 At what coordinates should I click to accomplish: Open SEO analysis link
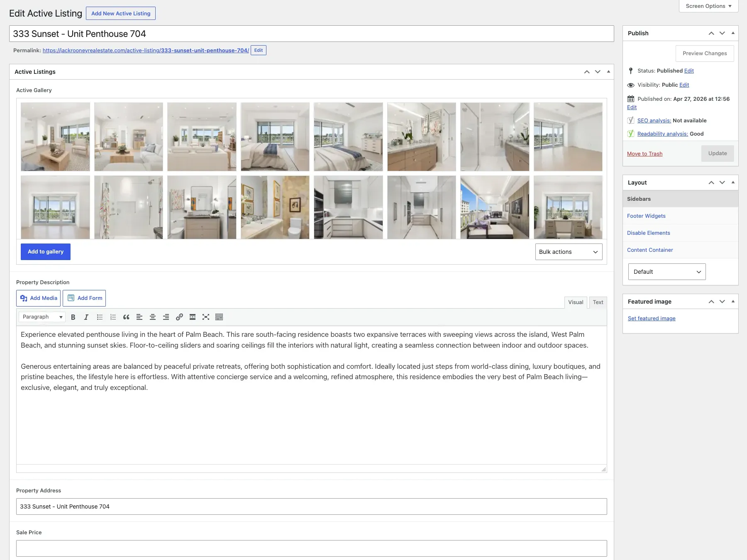pyautogui.click(x=654, y=121)
